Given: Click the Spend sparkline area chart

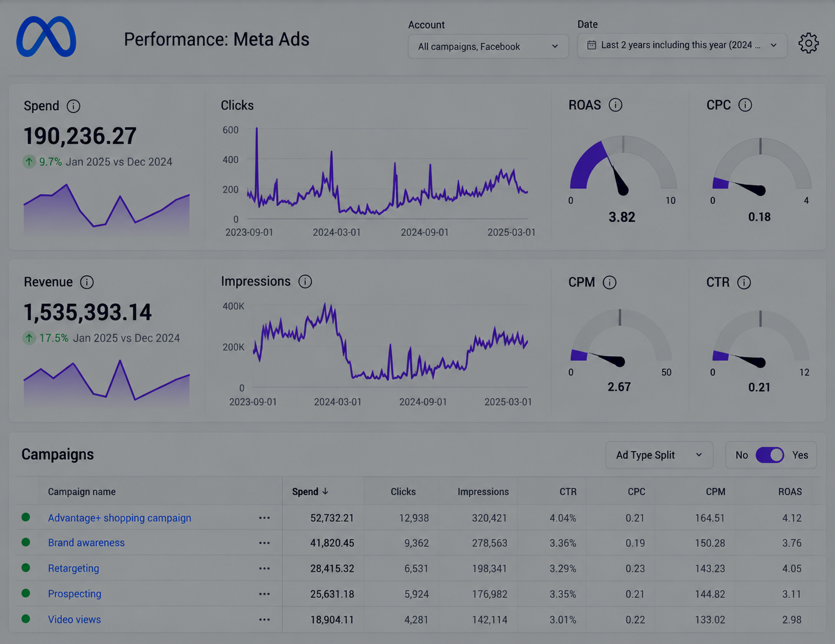Looking at the screenshot, I should pyautogui.click(x=106, y=210).
